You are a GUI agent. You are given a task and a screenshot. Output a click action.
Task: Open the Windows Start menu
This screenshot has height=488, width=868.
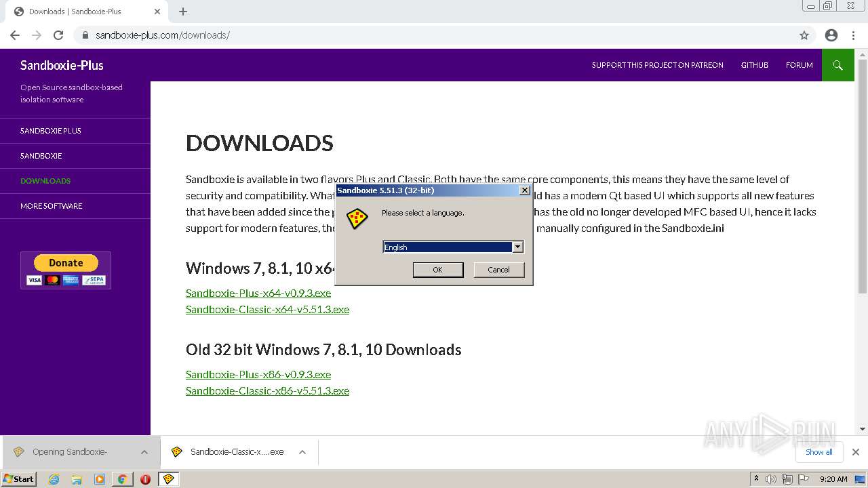tap(19, 479)
